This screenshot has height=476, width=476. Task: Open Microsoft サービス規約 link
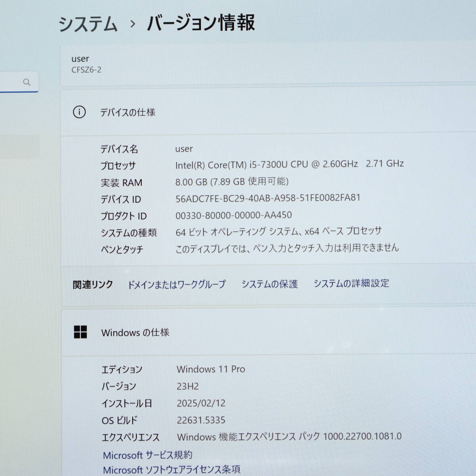coord(148,455)
